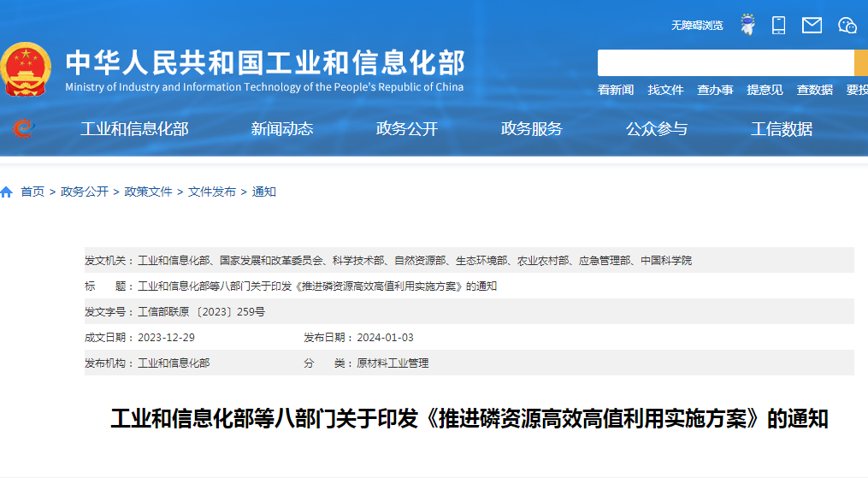Open the mobile version phone icon

pos(778,25)
